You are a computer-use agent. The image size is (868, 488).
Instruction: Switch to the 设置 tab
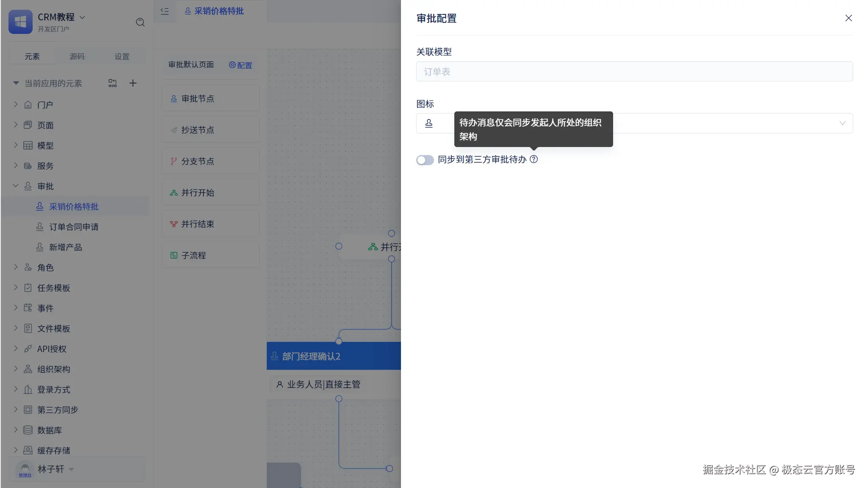(x=122, y=56)
